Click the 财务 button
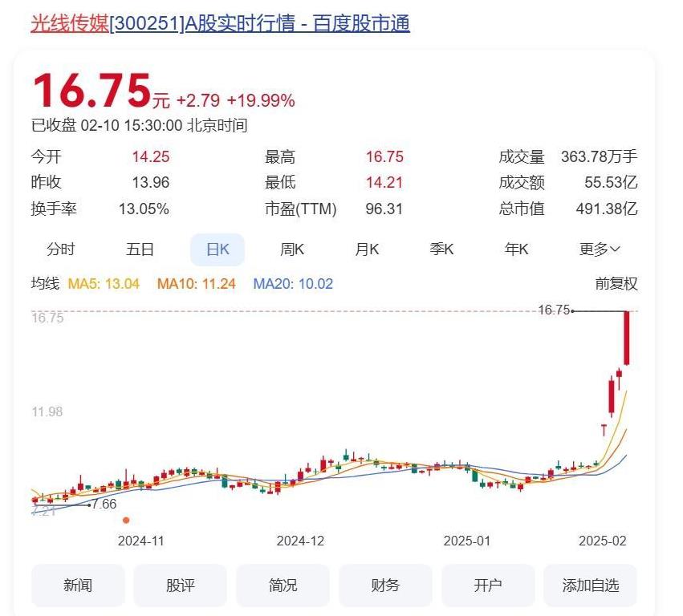The width and height of the screenshot is (683, 616). coord(385,585)
